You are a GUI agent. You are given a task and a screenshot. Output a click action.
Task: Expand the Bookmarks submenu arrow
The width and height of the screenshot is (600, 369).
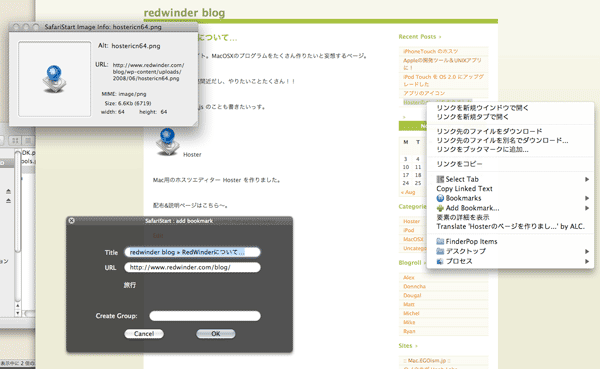587,198
